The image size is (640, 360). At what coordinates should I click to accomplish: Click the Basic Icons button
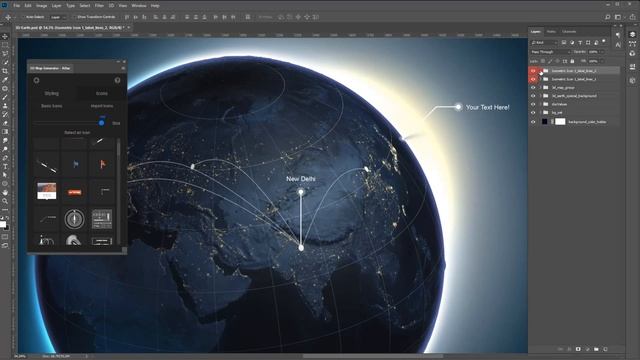(x=51, y=106)
